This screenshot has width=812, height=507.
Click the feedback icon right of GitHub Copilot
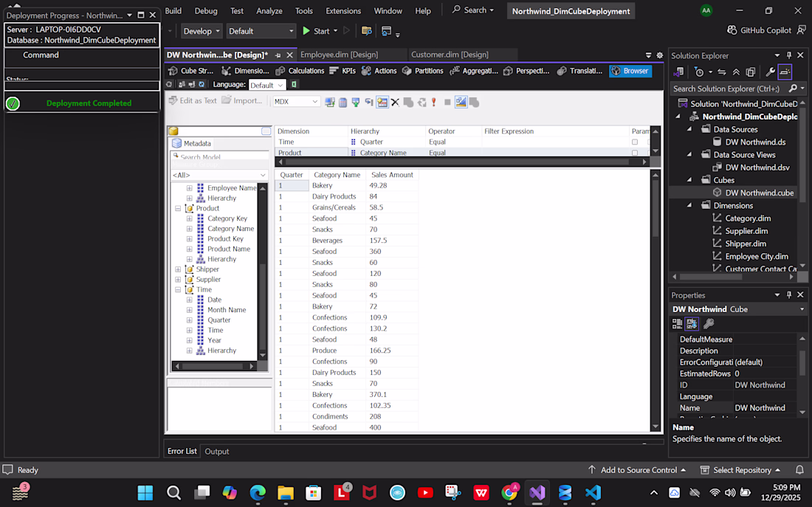[801, 30]
